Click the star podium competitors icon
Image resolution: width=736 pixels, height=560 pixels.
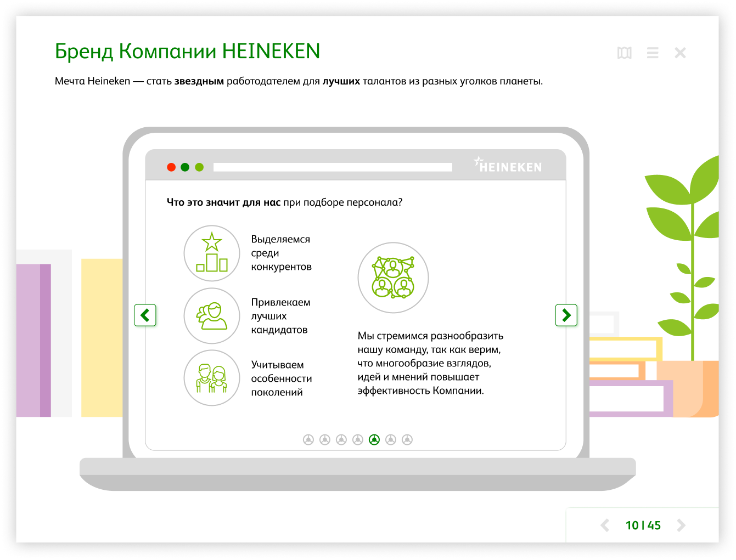pos(212,253)
